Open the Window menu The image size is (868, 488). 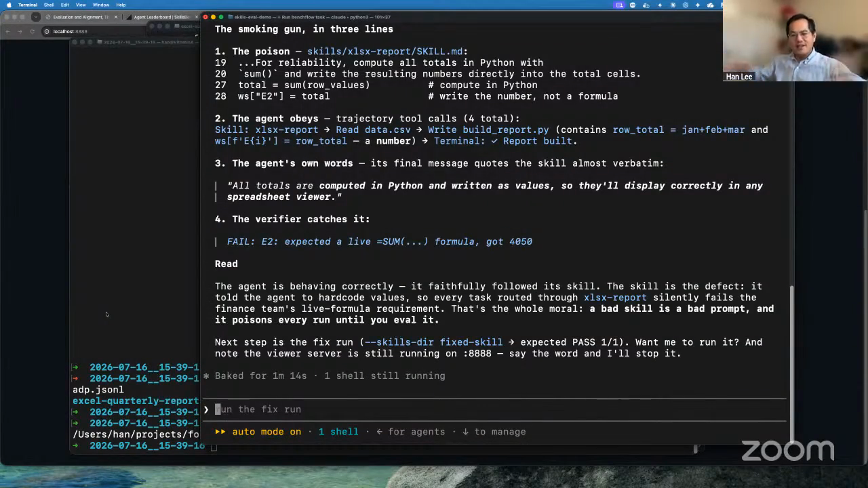pyautogui.click(x=101, y=5)
